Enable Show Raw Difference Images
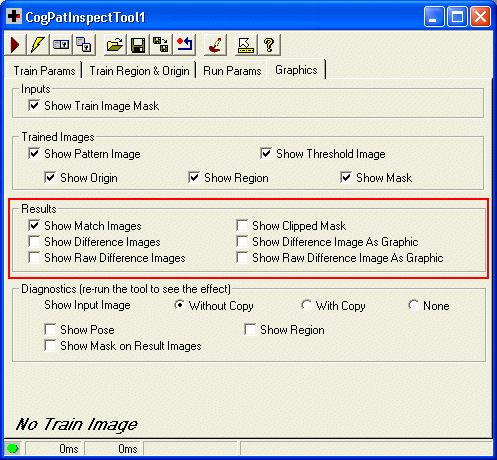Screen dimensions: 497x460 tap(34, 258)
